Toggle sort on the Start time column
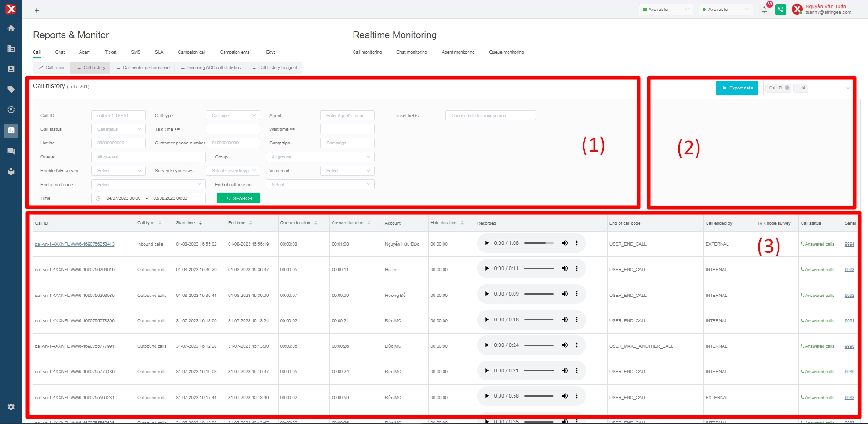This screenshot has height=424, width=868. [200, 223]
